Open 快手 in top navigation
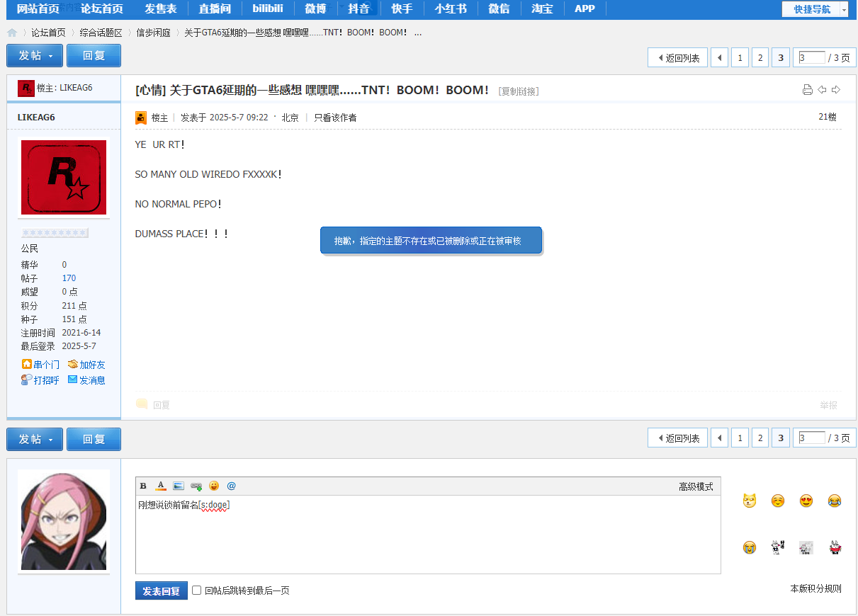858x616 pixels. point(402,8)
